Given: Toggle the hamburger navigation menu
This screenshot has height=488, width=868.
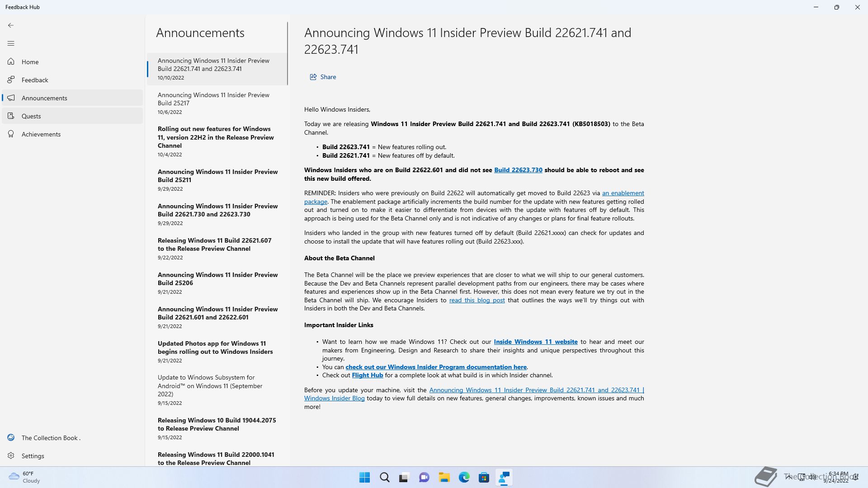Looking at the screenshot, I should [x=11, y=43].
